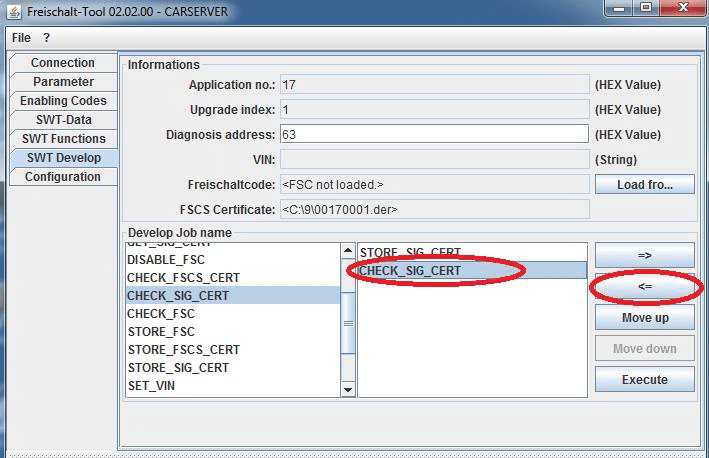
Task: Click the Move up button
Action: coord(644,318)
